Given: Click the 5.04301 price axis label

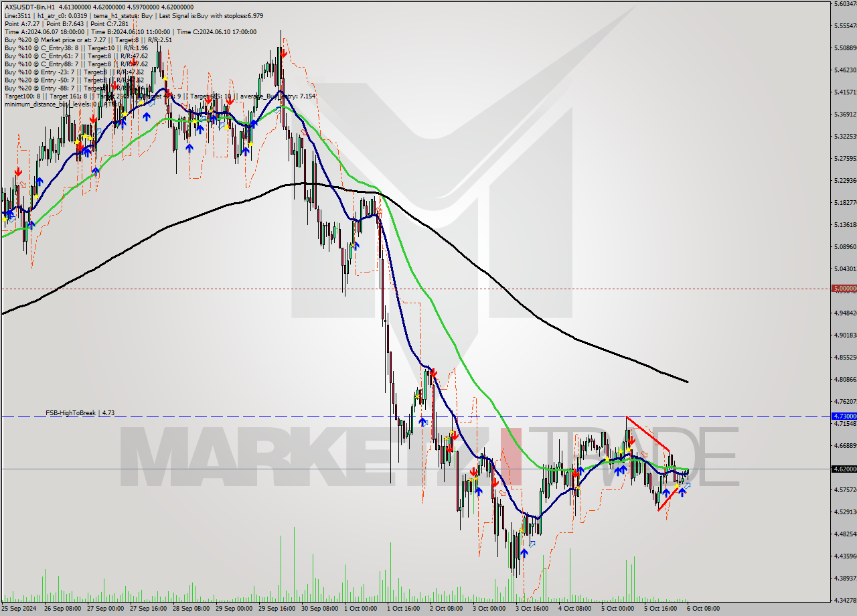Looking at the screenshot, I should [845, 268].
